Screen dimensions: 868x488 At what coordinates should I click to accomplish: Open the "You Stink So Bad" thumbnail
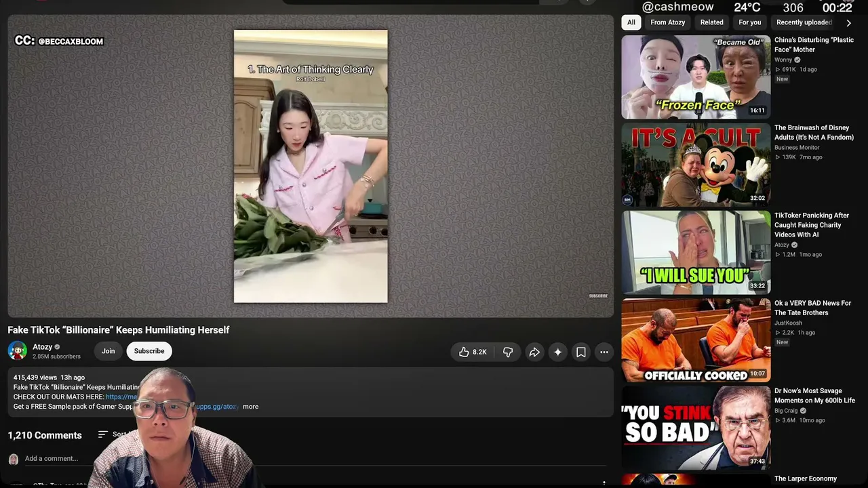696,428
